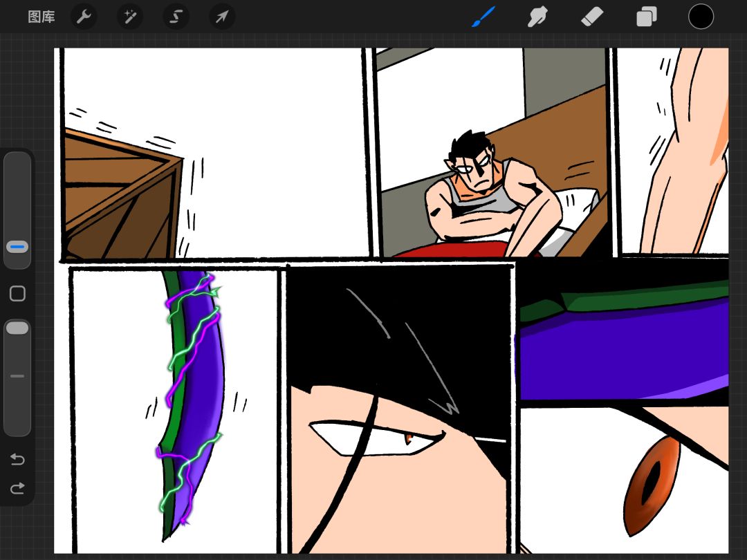Activate the Selection tool
Screen dimensions: 747x560
coord(176,17)
